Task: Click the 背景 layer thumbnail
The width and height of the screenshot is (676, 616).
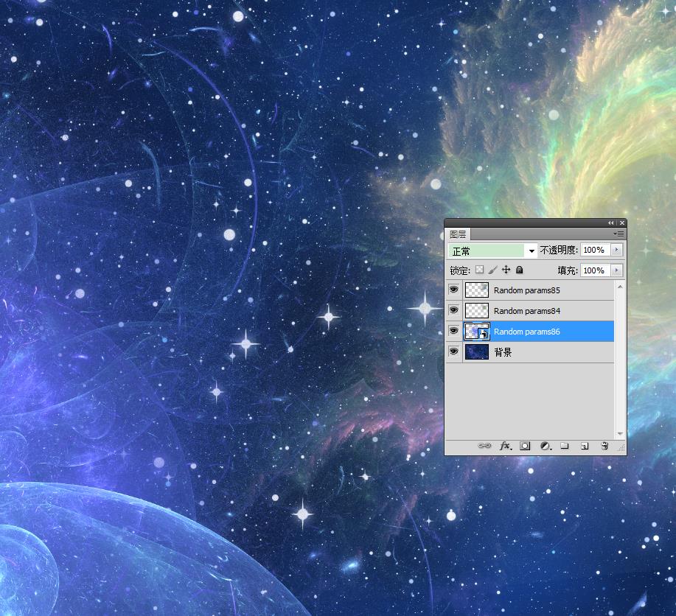Action: pos(477,351)
